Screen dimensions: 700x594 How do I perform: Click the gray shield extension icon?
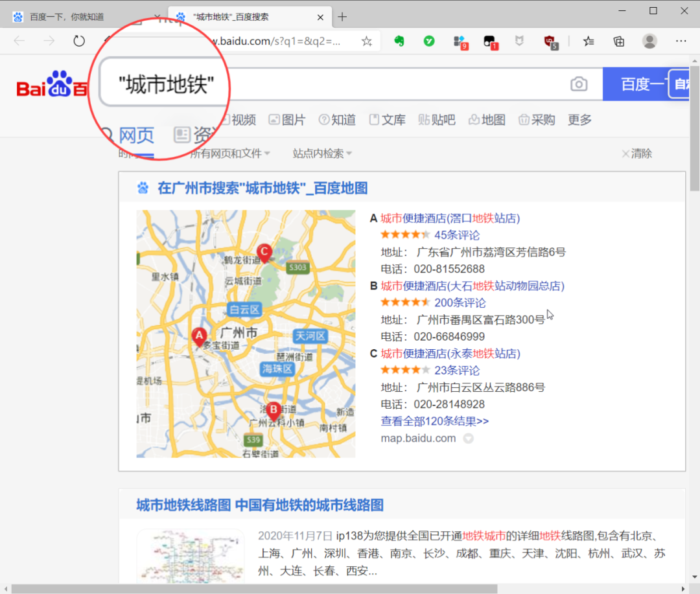(519, 41)
